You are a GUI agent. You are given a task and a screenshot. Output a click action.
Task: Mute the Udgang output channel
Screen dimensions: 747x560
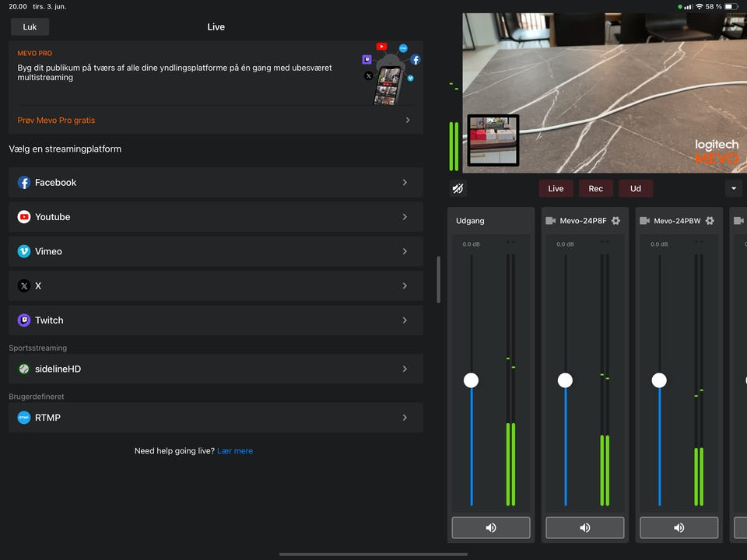pyautogui.click(x=491, y=527)
